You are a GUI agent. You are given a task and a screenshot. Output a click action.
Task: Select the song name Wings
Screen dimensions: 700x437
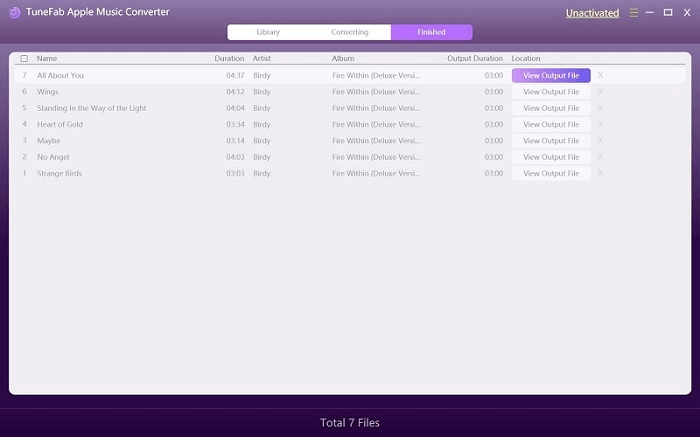48,92
